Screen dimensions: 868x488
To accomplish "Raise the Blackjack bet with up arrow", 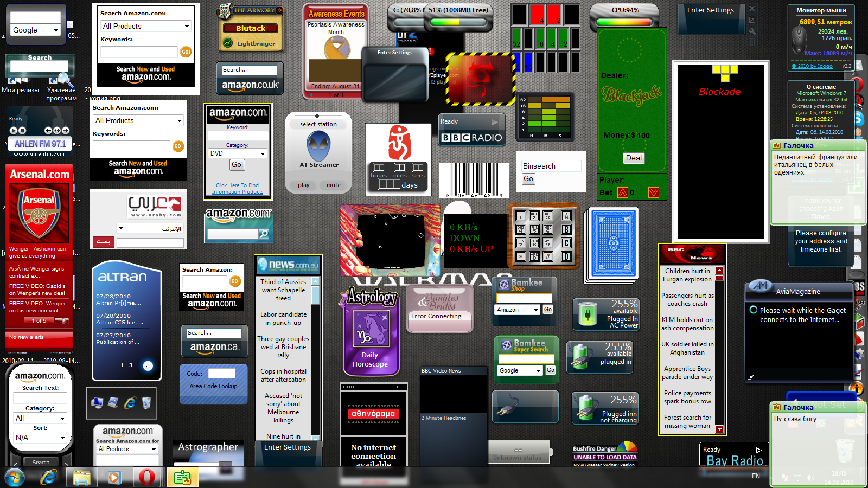I will click(x=622, y=192).
